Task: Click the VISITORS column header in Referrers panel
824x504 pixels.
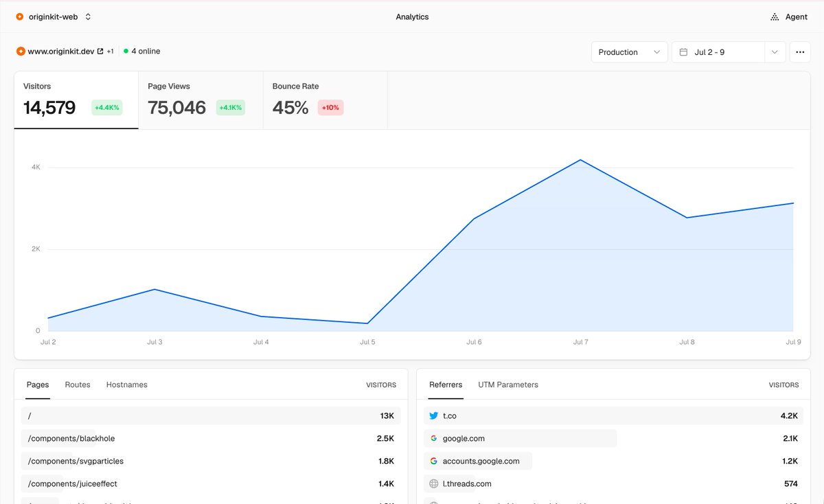Action: point(783,385)
